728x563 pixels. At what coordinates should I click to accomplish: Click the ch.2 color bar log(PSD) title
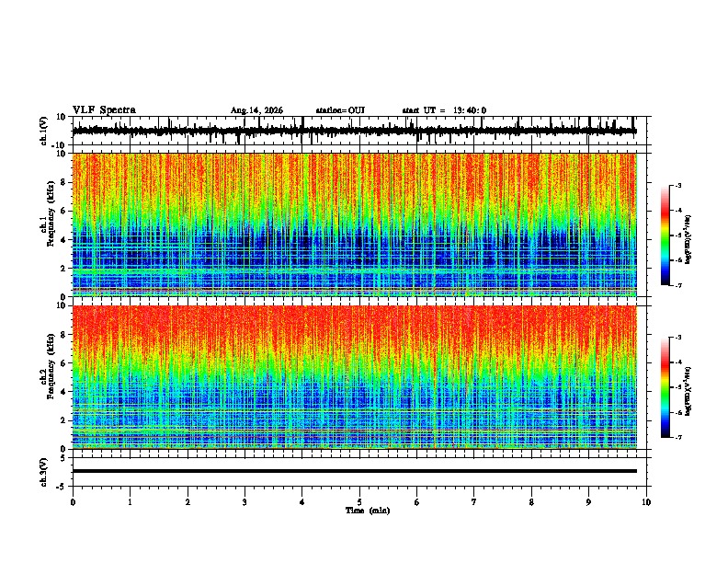(x=688, y=392)
